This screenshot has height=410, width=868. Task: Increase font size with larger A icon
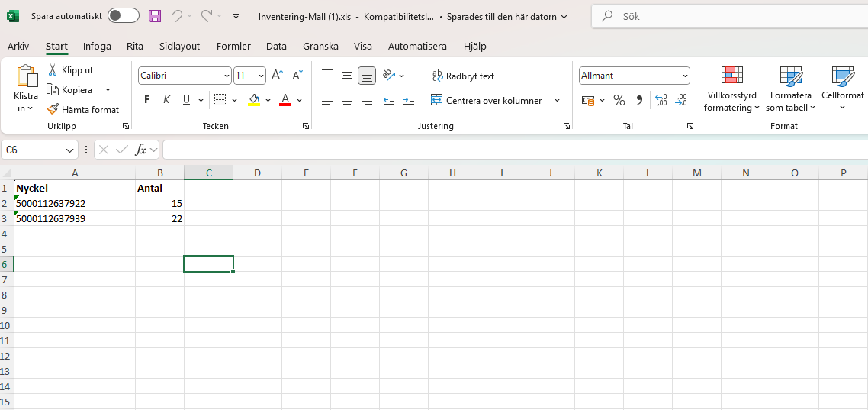[277, 76]
